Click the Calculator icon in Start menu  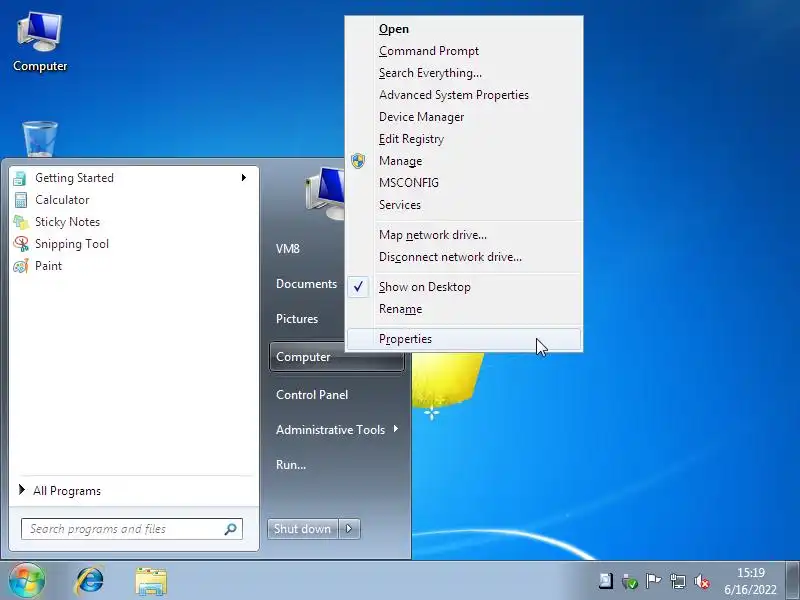[x=20, y=200]
